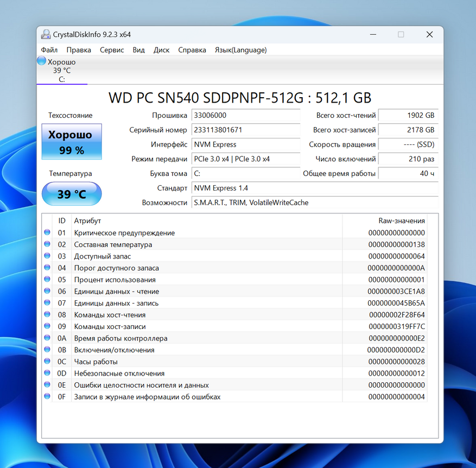Click the CrystalDiskInfo app icon in title bar
The image size is (476, 468).
tap(46, 35)
